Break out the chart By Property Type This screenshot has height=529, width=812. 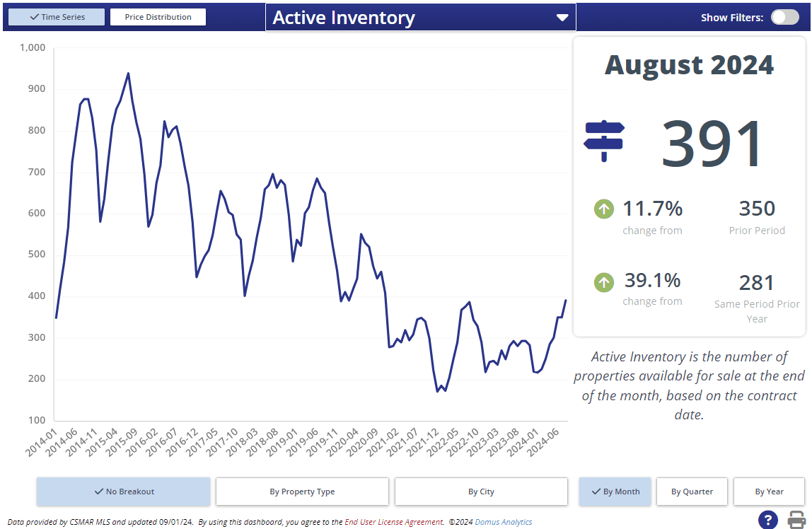pos(302,492)
